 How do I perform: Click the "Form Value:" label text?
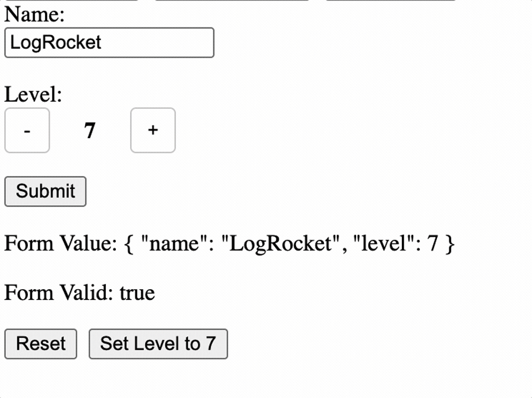(x=57, y=243)
